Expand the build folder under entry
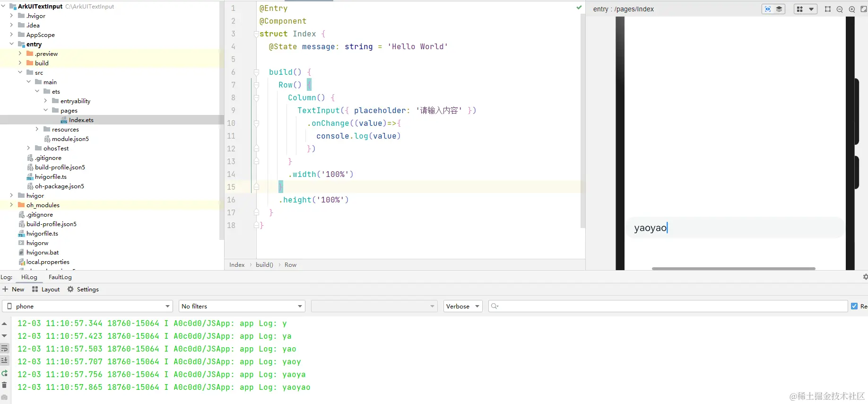868x404 pixels. (20, 63)
